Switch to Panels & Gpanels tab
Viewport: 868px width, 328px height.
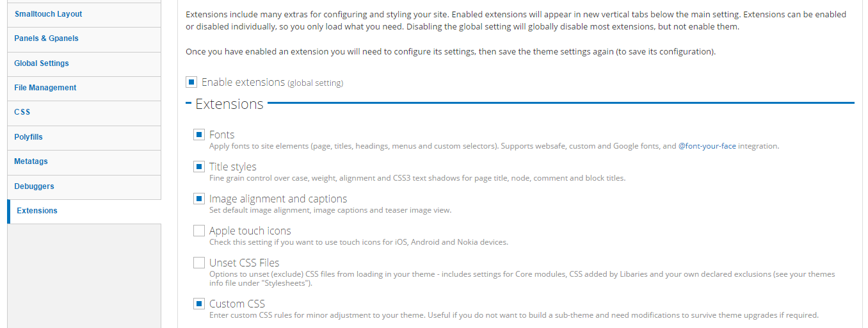point(84,38)
